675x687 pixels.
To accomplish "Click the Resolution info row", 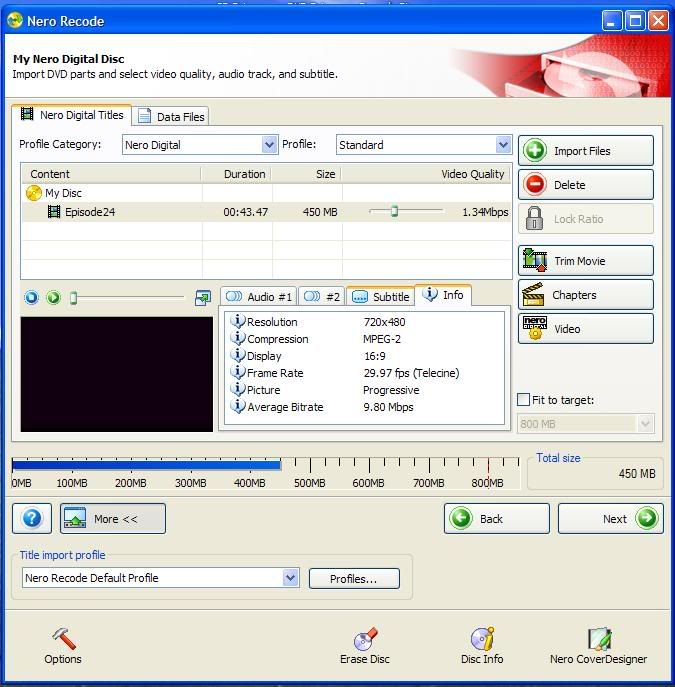I will click(318, 322).
